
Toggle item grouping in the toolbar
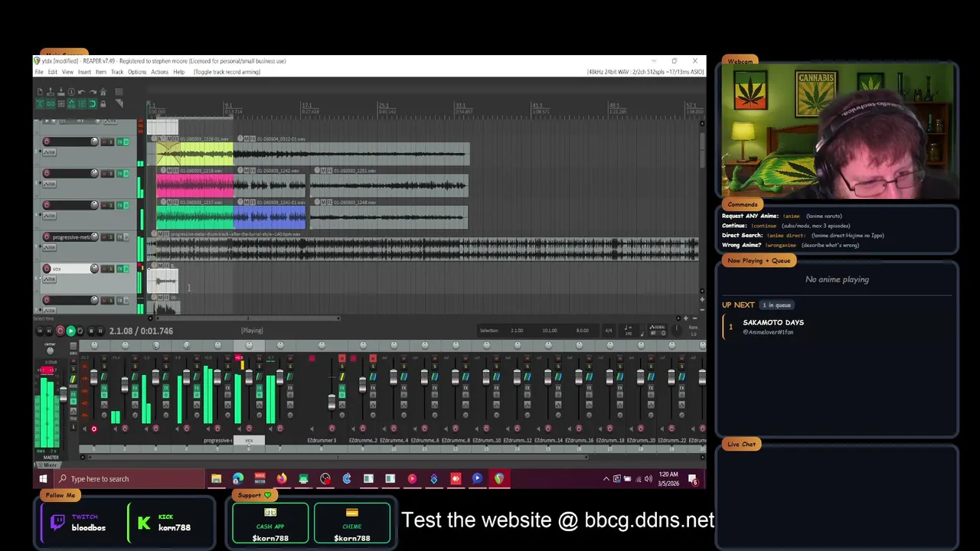(51, 104)
